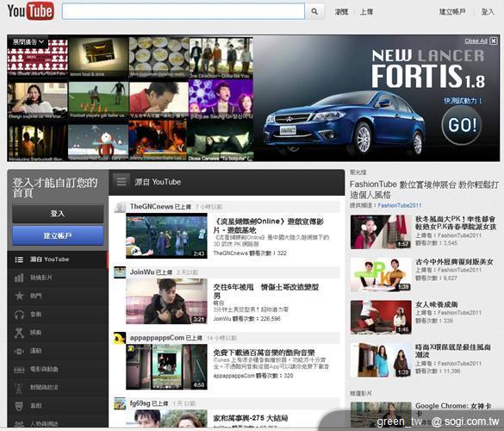Open the 女人味養成術 video title

coord(436,304)
